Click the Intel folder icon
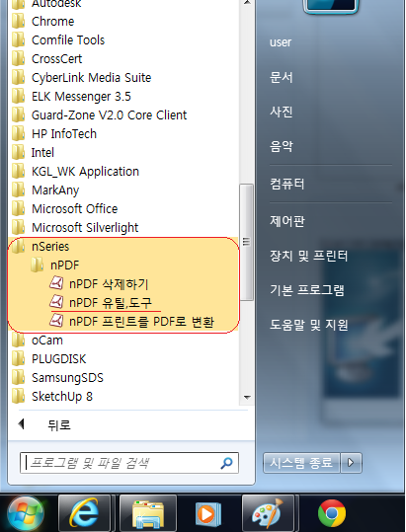 18,152
